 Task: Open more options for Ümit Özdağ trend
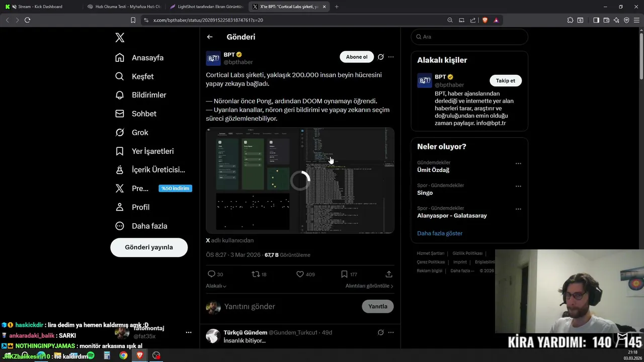click(518, 163)
